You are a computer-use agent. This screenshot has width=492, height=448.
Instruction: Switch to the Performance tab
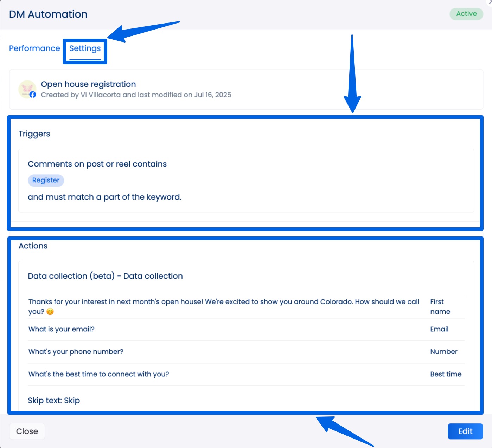(34, 48)
